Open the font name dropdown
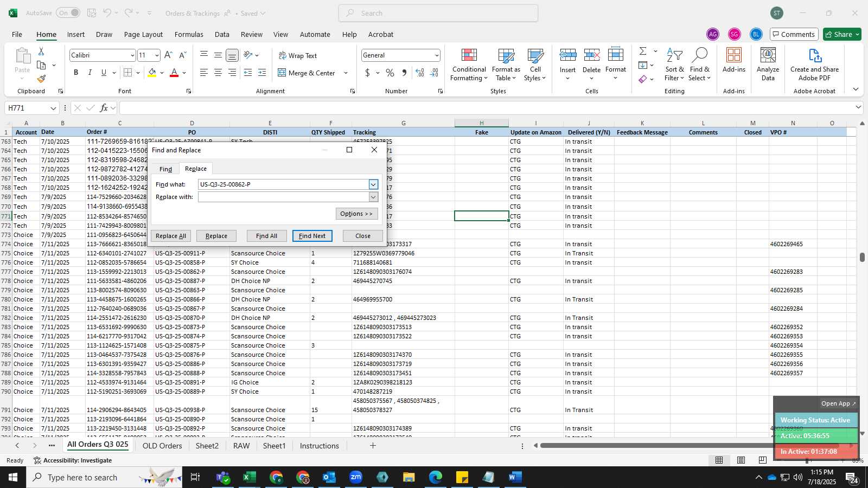 pos(132,55)
